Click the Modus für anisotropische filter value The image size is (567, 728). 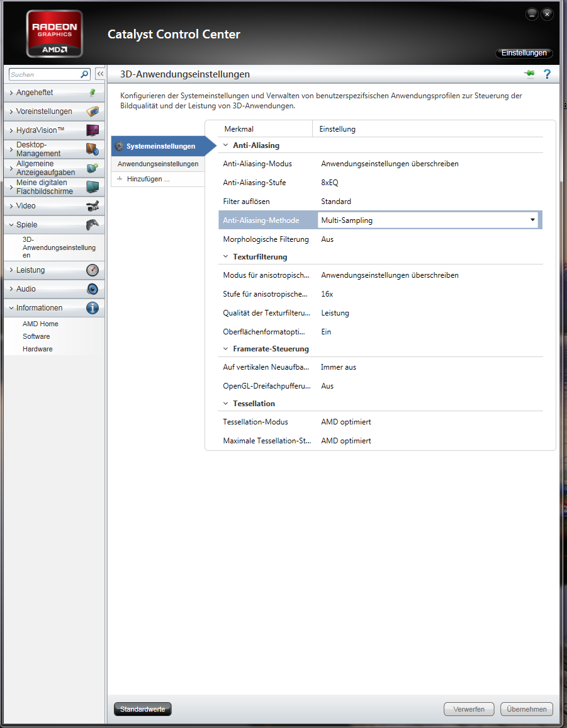click(x=390, y=275)
